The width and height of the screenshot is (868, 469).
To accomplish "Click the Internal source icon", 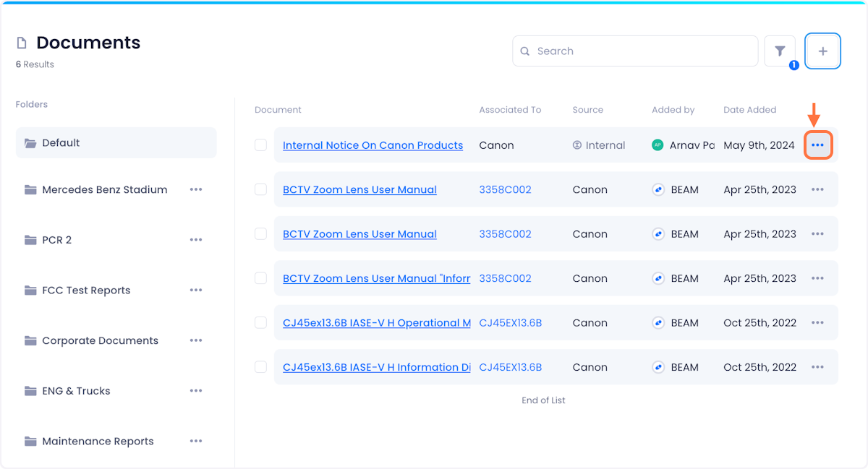I will click(x=577, y=145).
